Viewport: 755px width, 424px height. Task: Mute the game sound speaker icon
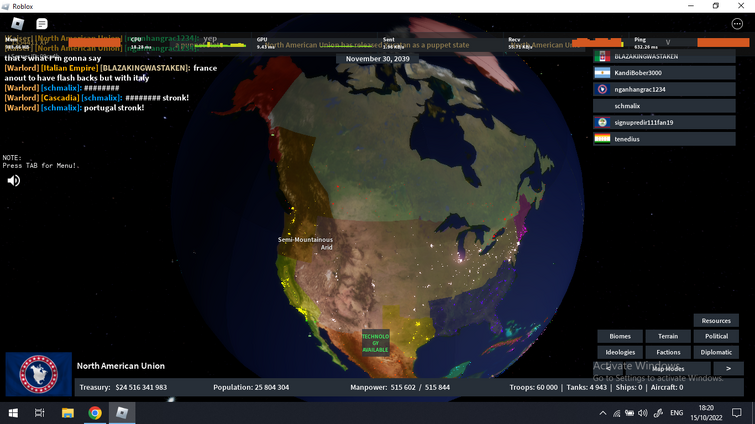click(13, 180)
